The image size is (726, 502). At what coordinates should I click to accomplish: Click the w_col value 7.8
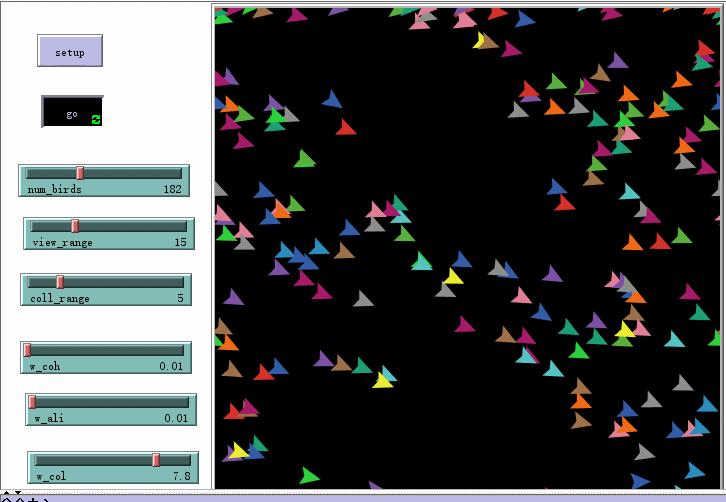pyautogui.click(x=182, y=476)
